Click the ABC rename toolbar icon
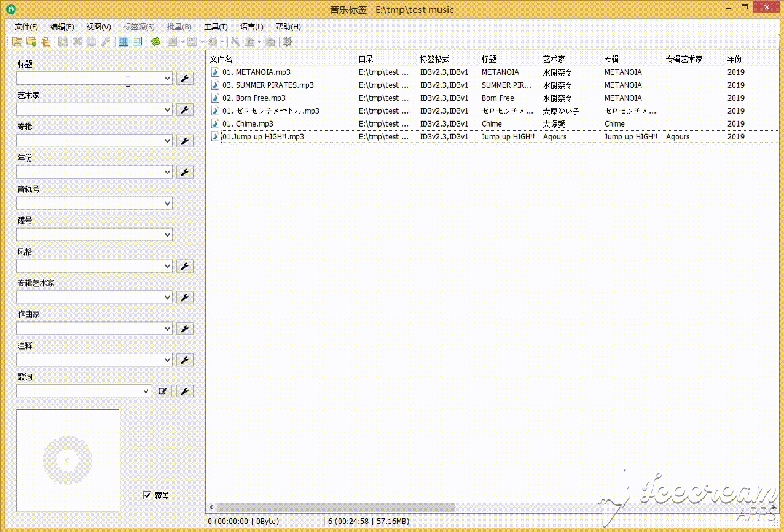The width and height of the screenshot is (784, 532). coord(191,42)
